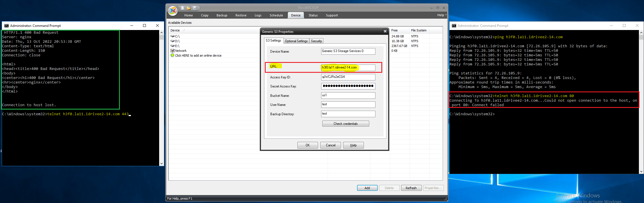The width and height of the screenshot is (644, 203).
Task: Switch to Security tab in S3 dialog
Action: coord(316,41)
